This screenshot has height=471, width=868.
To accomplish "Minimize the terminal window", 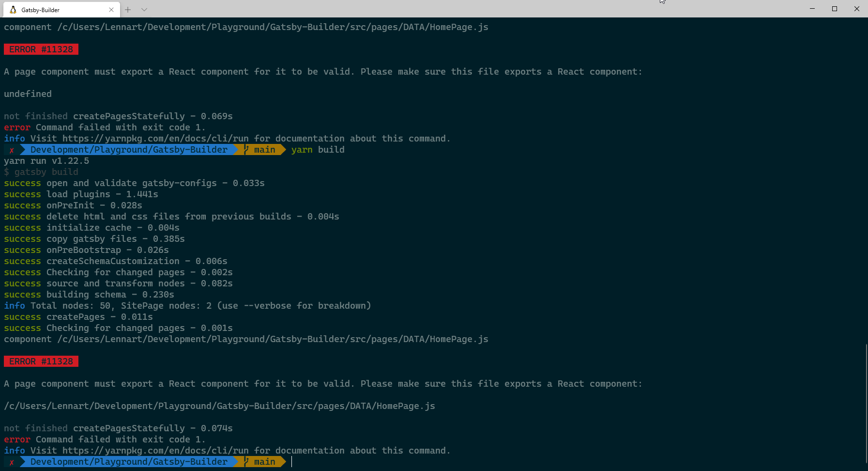I will coord(812,9).
